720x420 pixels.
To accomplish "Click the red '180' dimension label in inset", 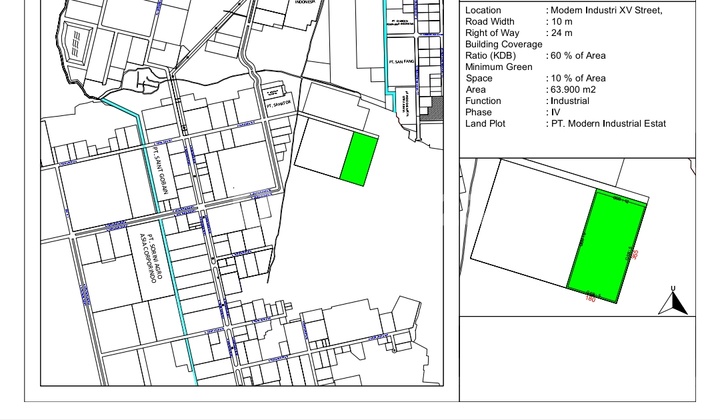I will click(x=590, y=297).
